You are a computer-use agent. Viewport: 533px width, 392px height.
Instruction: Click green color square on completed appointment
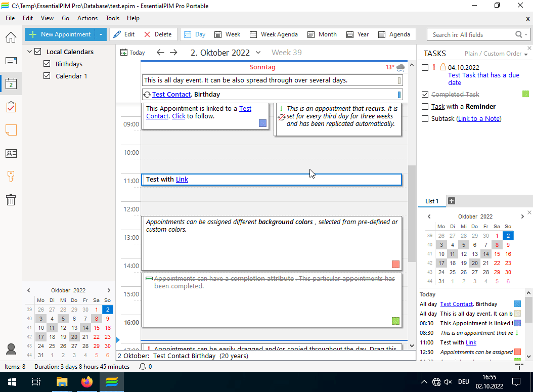(395, 321)
